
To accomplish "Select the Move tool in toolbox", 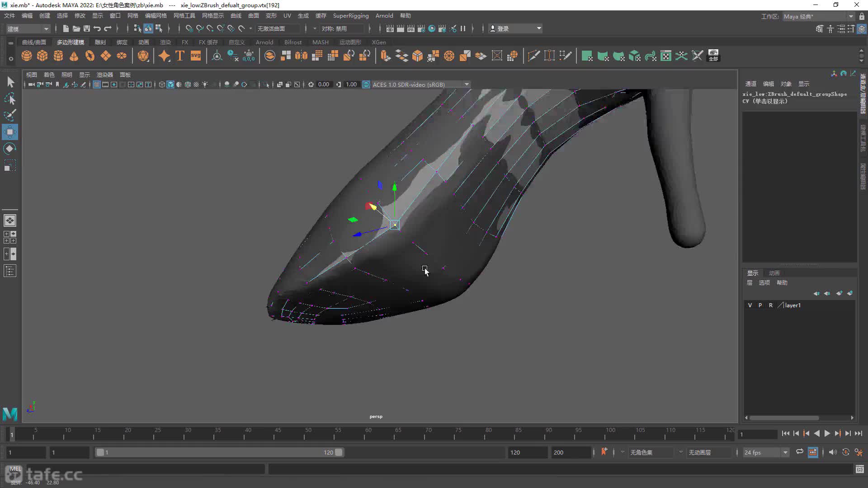I will coord(10,132).
